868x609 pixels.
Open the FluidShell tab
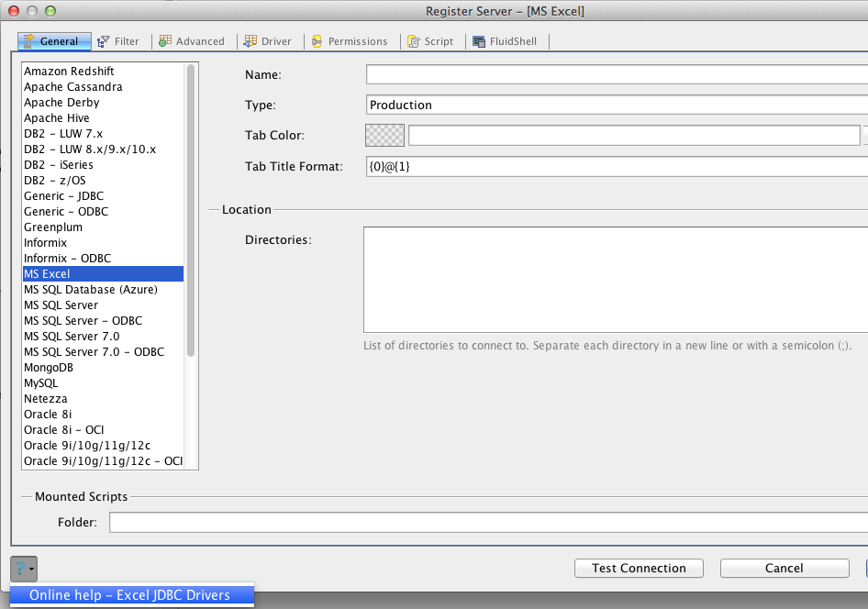click(x=505, y=41)
